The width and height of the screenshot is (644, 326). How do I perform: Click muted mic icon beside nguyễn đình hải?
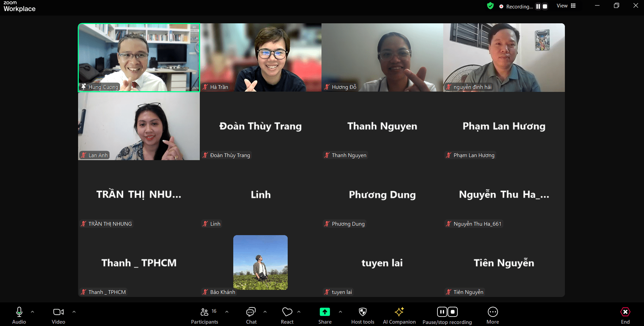pos(449,87)
